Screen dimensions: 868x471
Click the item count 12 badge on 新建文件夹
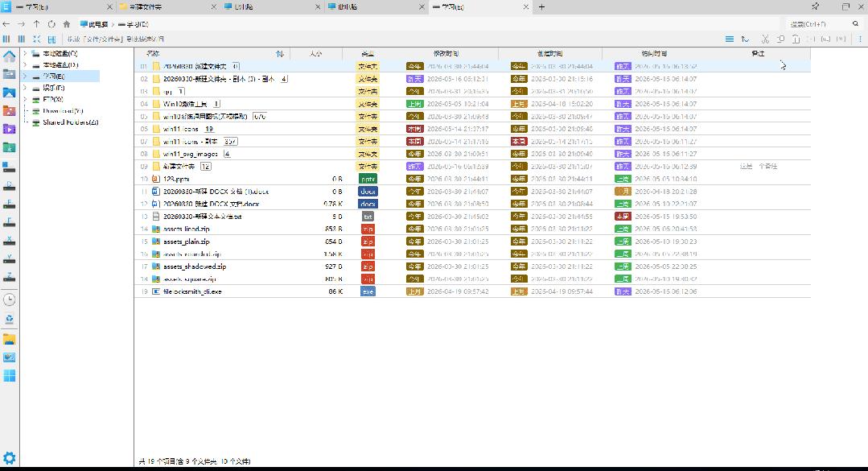(x=205, y=166)
